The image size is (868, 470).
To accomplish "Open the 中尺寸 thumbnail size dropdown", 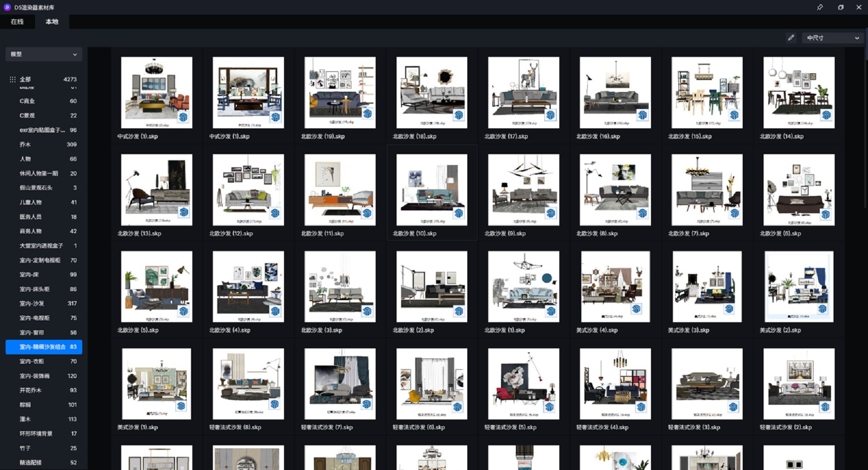I will coord(833,38).
